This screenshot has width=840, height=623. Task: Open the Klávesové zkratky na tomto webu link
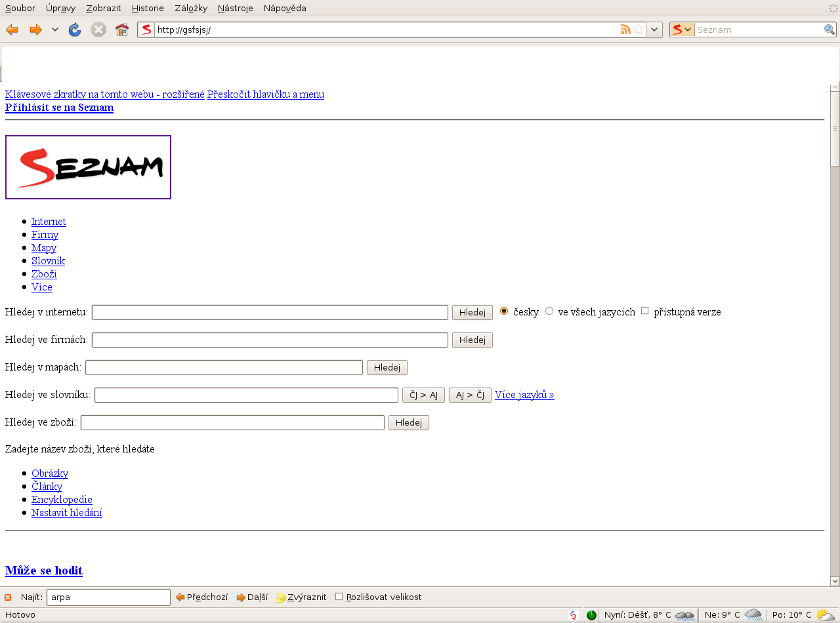click(x=105, y=94)
